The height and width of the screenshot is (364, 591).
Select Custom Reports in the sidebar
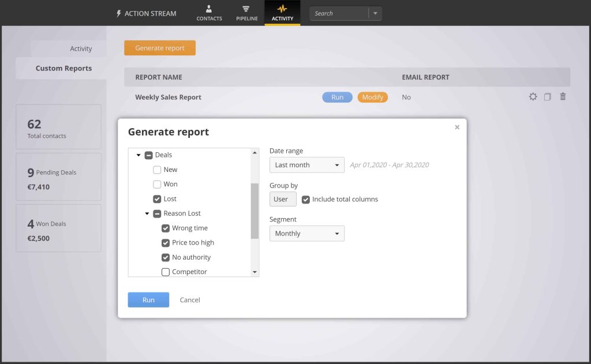click(63, 68)
